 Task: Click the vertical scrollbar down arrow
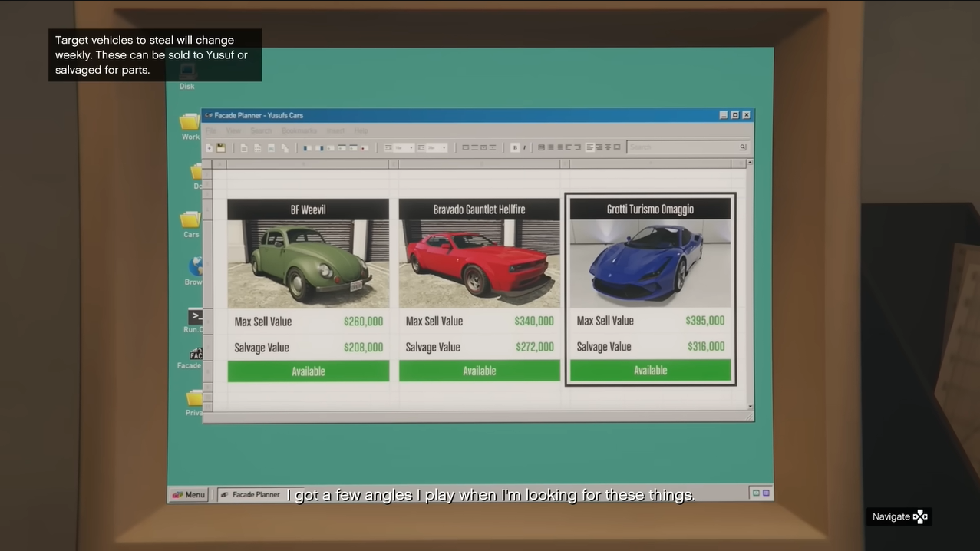750,407
